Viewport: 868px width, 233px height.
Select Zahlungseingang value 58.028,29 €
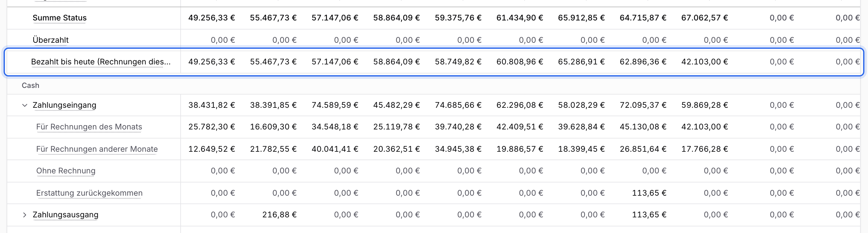coord(581,105)
